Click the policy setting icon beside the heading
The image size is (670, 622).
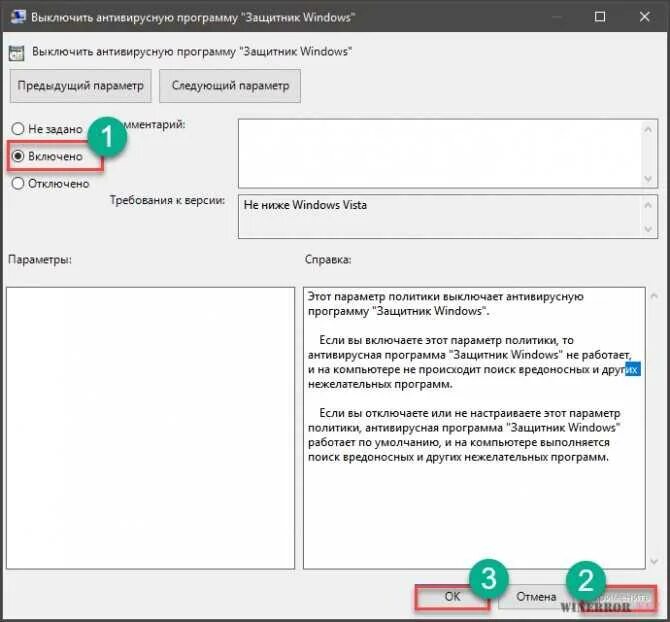[16, 53]
